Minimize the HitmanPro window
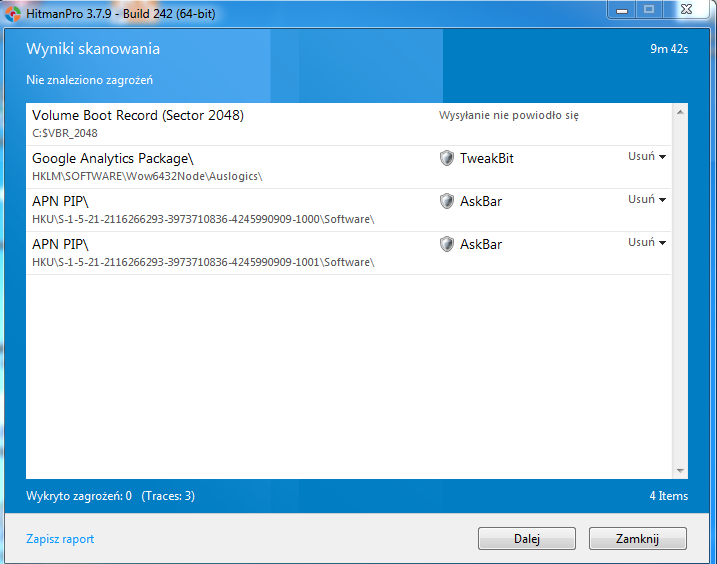 click(x=622, y=10)
